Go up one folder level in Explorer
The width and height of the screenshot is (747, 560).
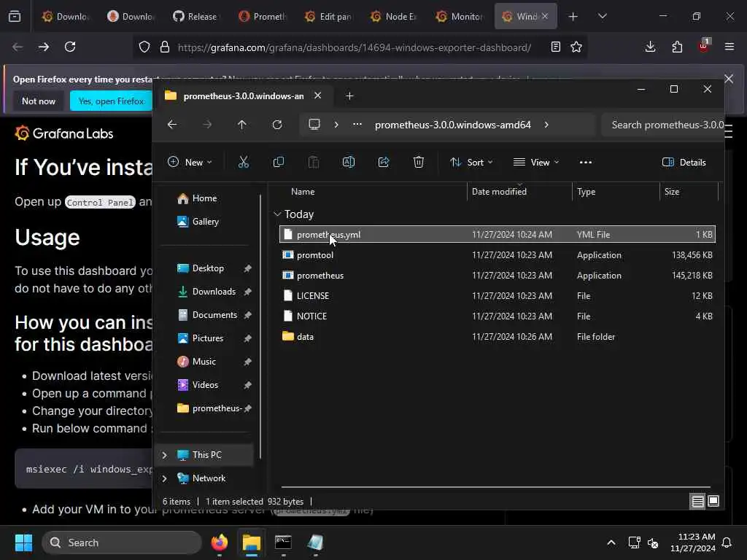(x=242, y=125)
